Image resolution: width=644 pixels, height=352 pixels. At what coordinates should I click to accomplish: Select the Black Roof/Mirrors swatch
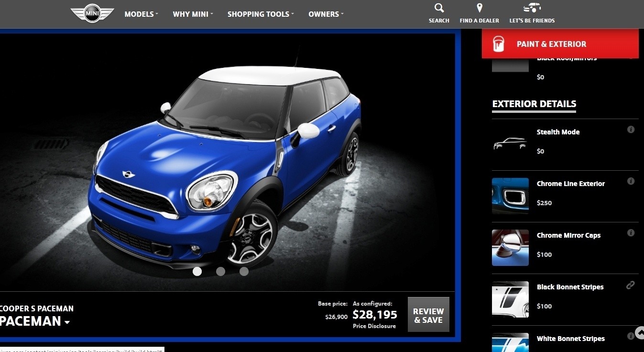[510, 65]
